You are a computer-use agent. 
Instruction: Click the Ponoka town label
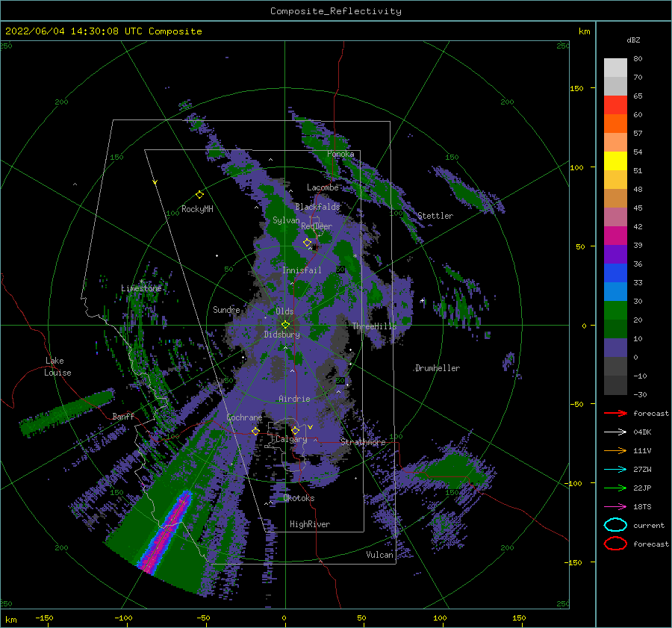coord(340,154)
